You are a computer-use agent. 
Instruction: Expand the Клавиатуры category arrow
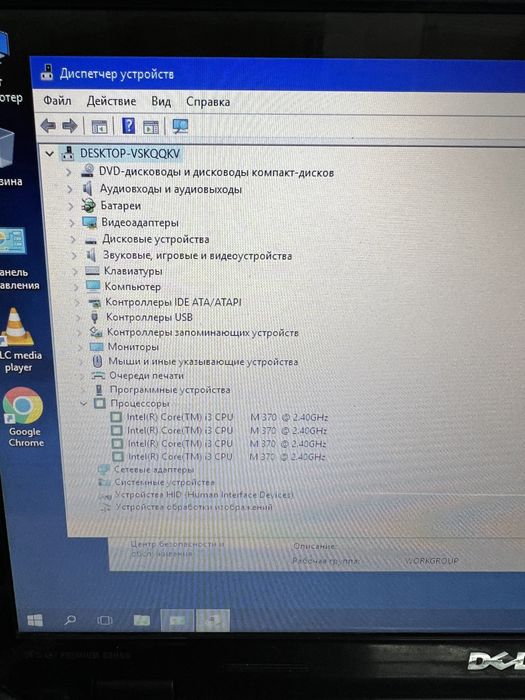coord(75,271)
